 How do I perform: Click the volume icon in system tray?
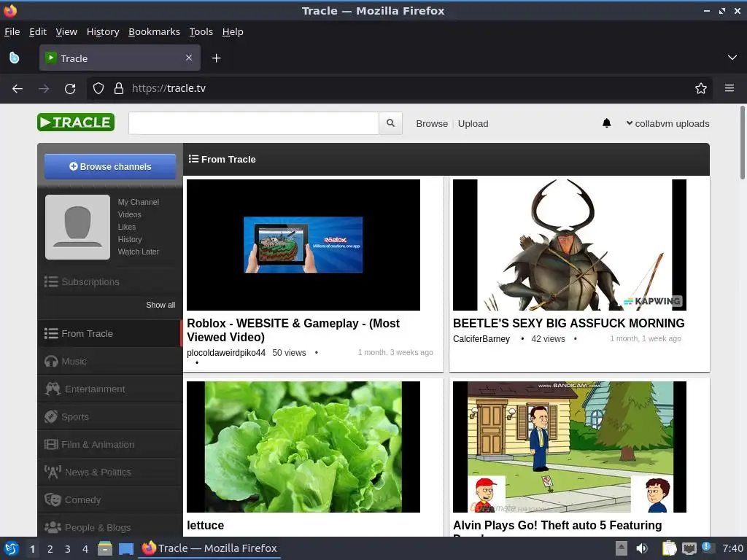tap(642, 548)
